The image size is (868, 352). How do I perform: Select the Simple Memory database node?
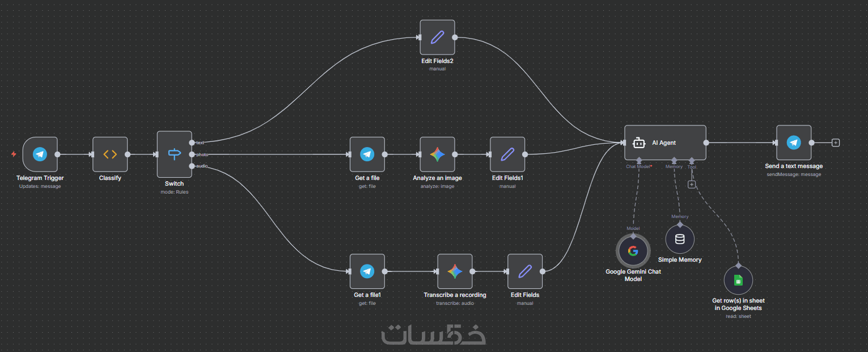pyautogui.click(x=680, y=239)
